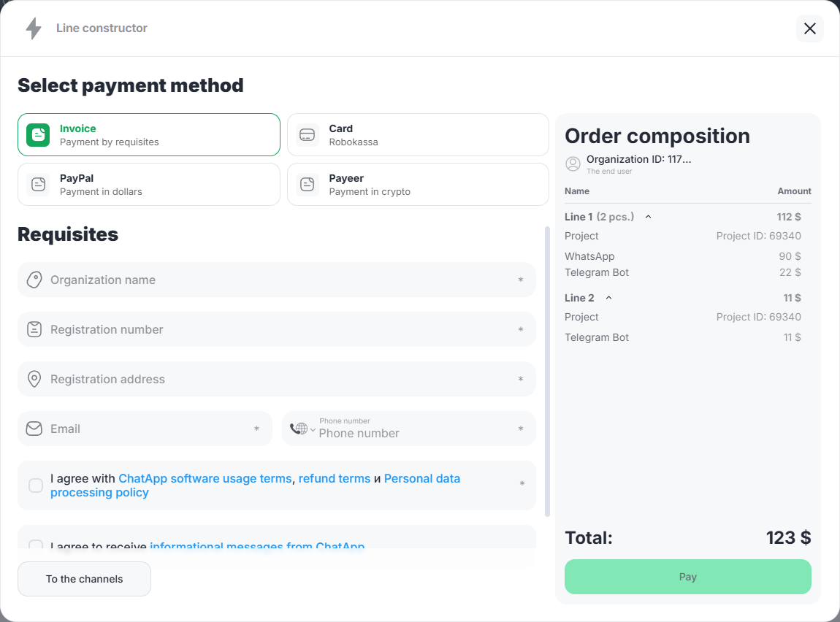Screen dimensions: 840x622
Task: Click the green Invoice document icon
Action: [x=38, y=135]
